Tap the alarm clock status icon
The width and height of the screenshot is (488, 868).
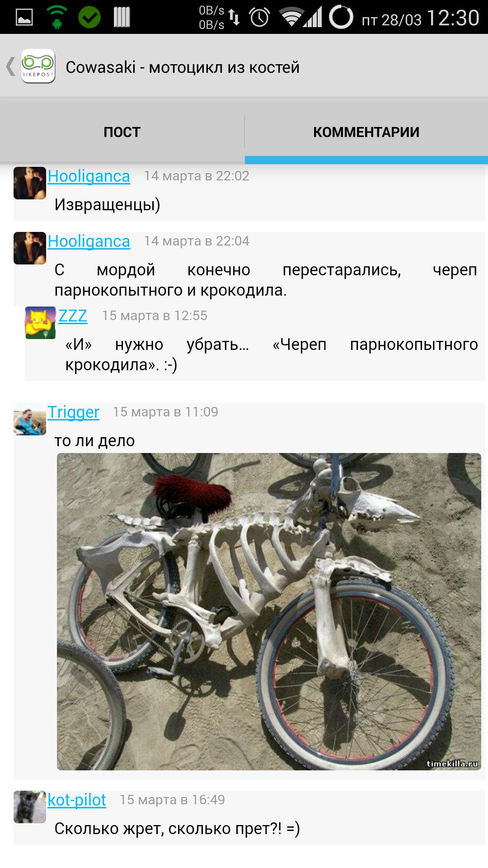pyautogui.click(x=259, y=17)
